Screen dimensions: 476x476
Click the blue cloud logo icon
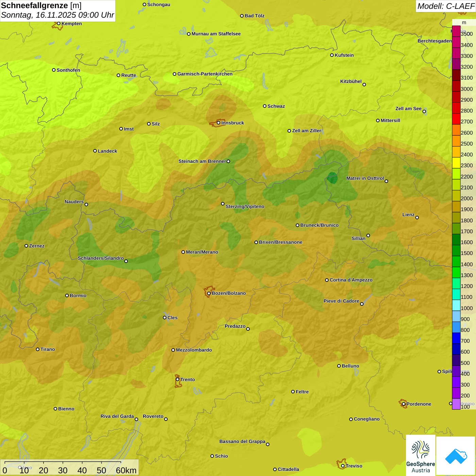[x=456, y=456]
